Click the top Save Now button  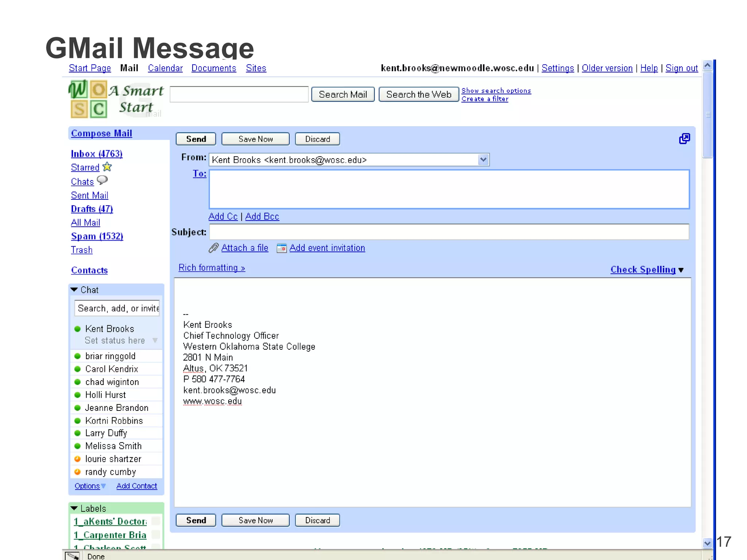point(256,139)
